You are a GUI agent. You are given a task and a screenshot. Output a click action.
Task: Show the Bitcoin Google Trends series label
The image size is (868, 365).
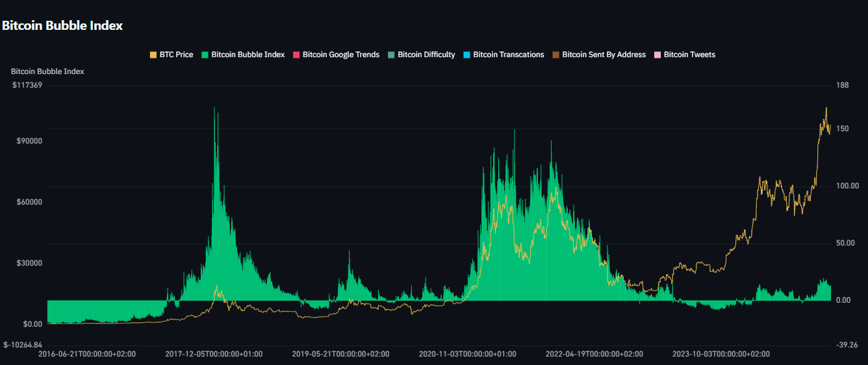(x=340, y=55)
